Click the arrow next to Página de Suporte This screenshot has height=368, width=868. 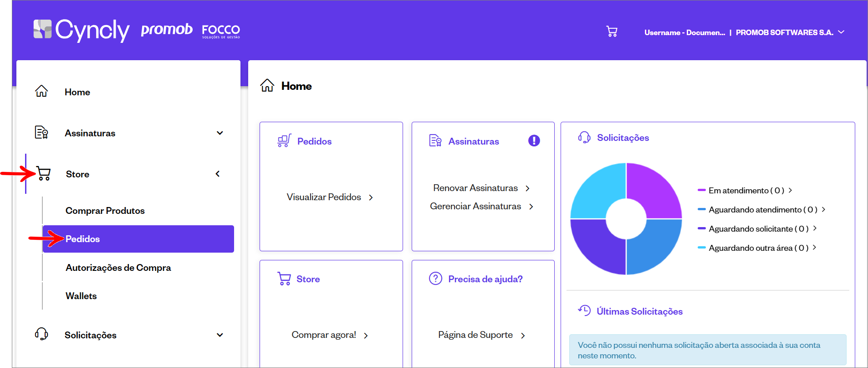click(x=523, y=336)
